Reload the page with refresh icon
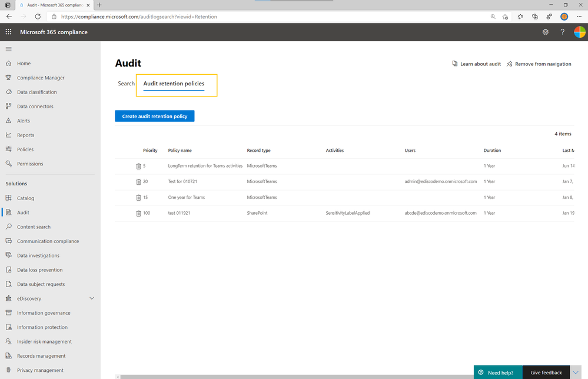 pos(38,16)
